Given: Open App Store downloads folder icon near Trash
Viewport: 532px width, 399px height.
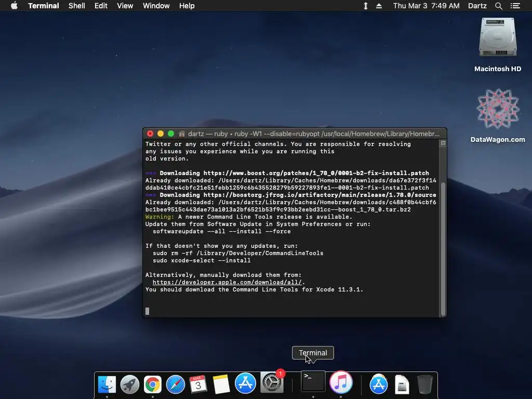Looking at the screenshot, I should [x=379, y=384].
